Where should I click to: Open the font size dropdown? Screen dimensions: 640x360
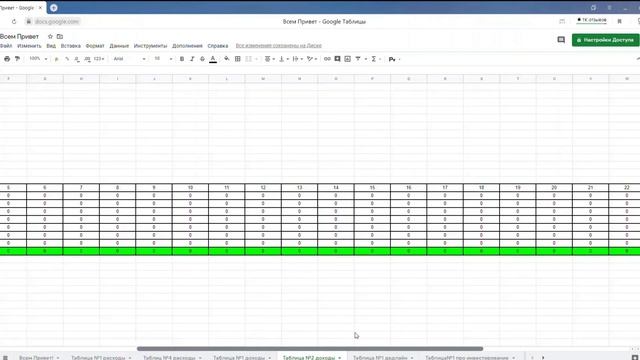[x=163, y=59]
